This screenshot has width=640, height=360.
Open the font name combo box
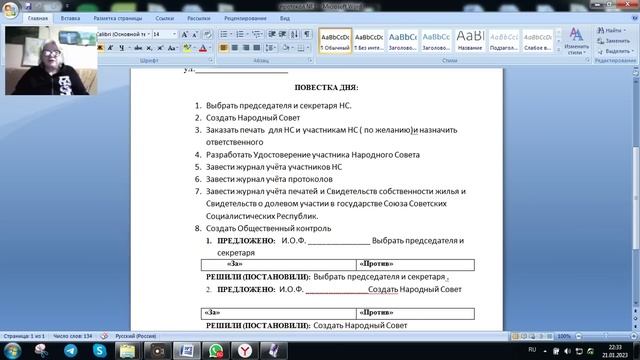[x=124, y=34]
